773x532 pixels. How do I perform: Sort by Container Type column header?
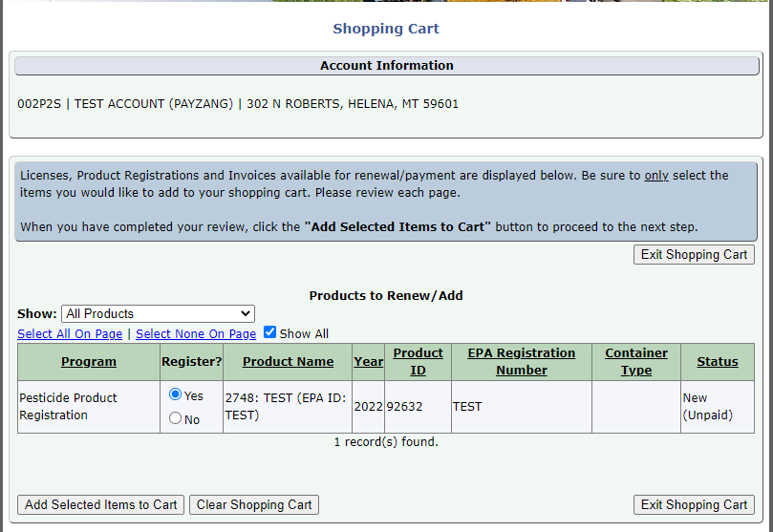coord(635,362)
